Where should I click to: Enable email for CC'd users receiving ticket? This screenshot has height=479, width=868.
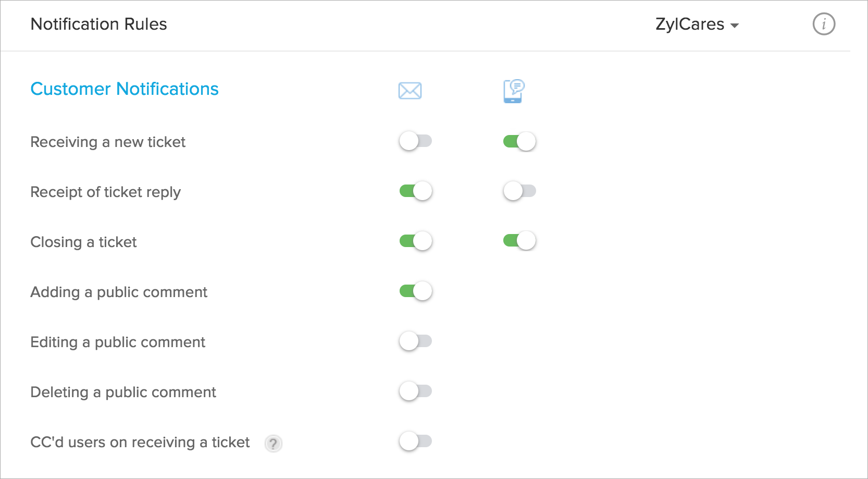click(415, 441)
